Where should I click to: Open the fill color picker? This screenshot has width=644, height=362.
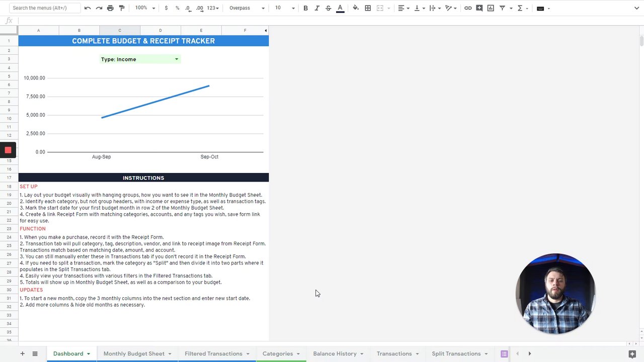[356, 8]
